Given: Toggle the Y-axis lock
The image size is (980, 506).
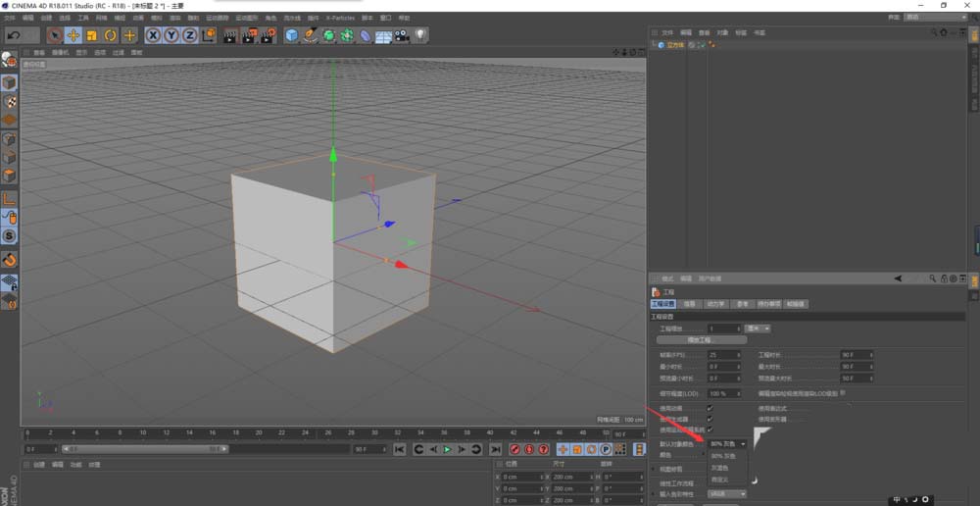Looking at the screenshot, I should (171, 35).
